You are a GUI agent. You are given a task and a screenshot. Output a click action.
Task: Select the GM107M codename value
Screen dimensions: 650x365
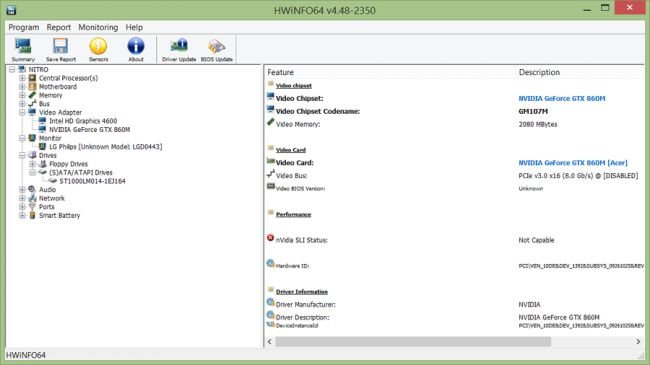[x=533, y=111]
